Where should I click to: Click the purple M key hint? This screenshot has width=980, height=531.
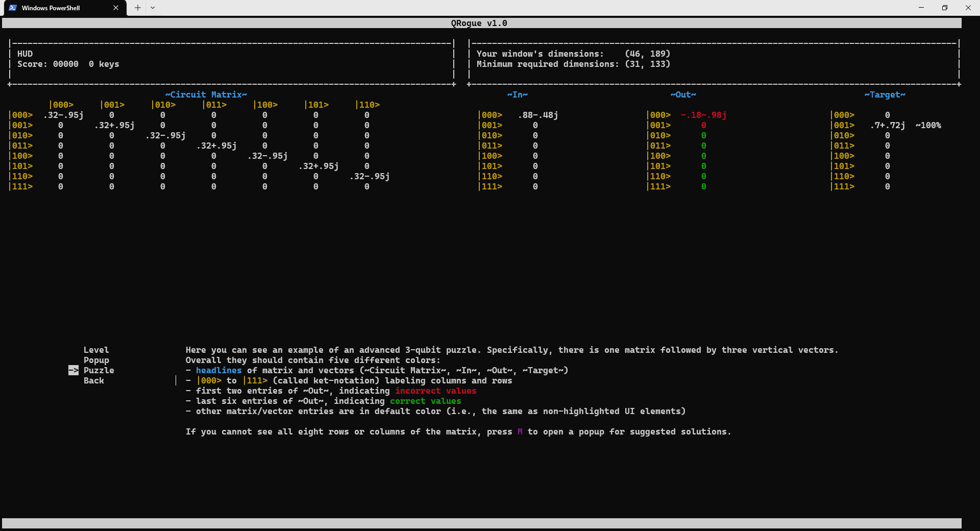click(519, 431)
